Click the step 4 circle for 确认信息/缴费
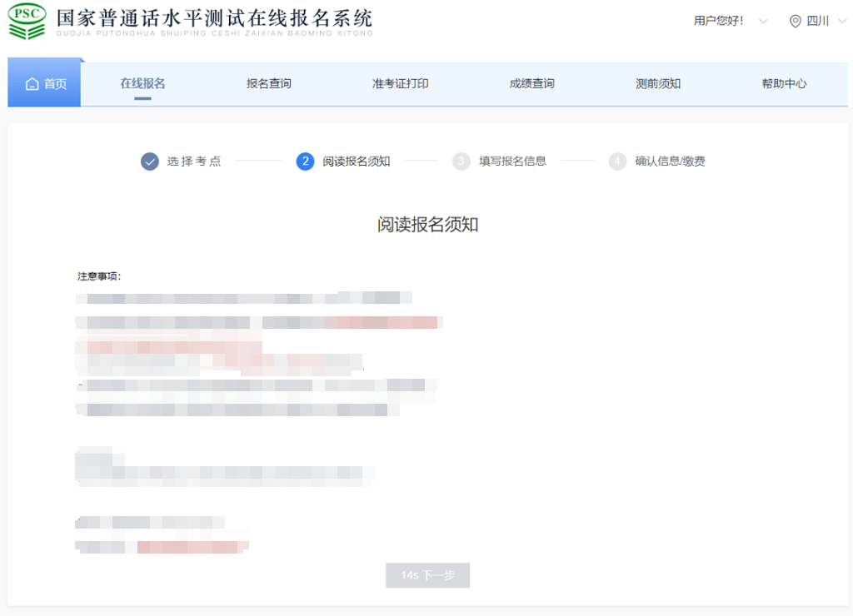 tap(618, 161)
